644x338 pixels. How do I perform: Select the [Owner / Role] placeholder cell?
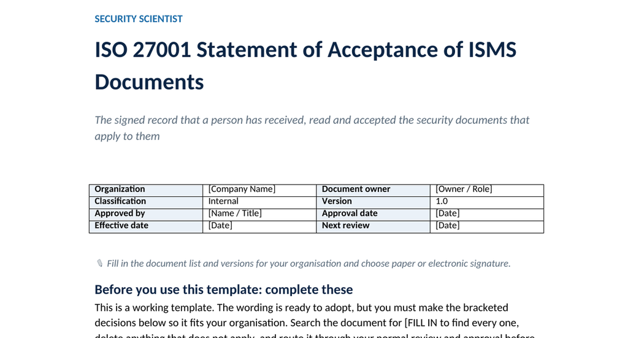click(x=487, y=191)
